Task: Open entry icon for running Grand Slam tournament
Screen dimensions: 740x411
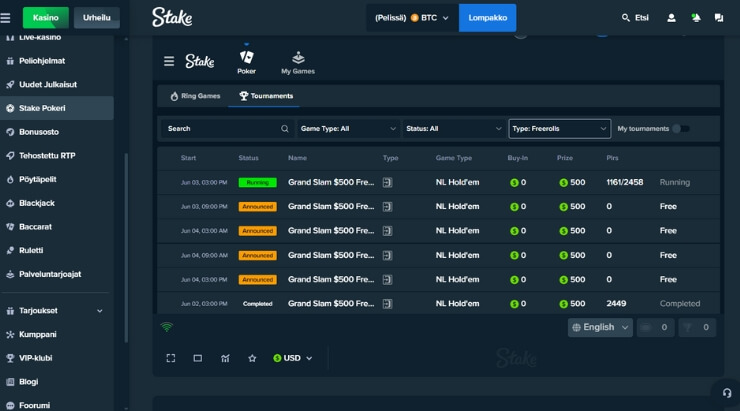Action: coord(387,182)
